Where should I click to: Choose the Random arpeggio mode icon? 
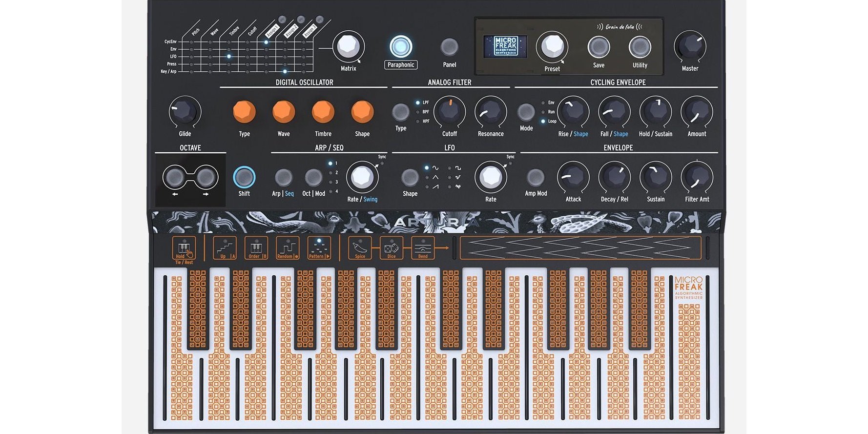(287, 248)
